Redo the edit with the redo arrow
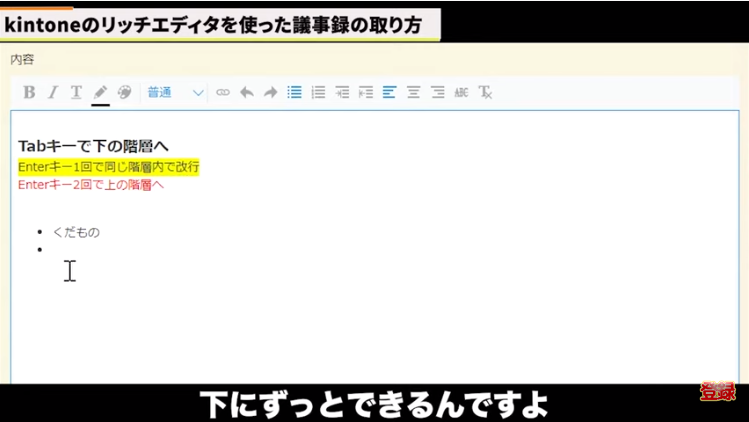The image size is (749, 422). coord(270,92)
